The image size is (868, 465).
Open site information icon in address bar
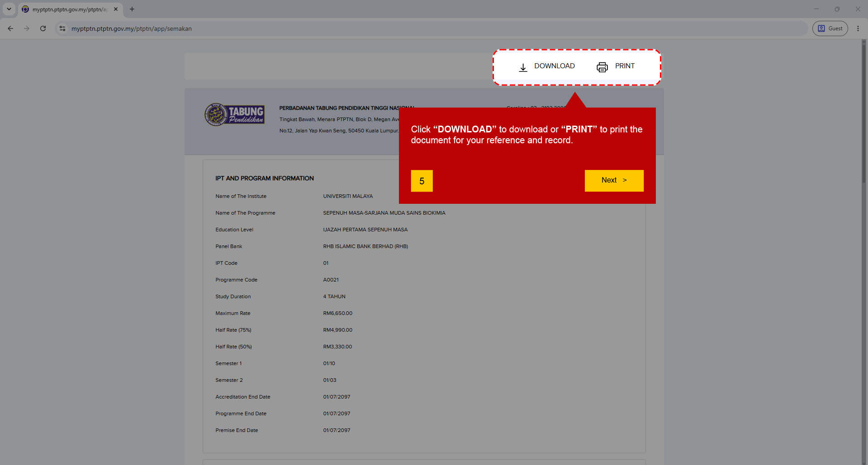pyautogui.click(x=62, y=28)
